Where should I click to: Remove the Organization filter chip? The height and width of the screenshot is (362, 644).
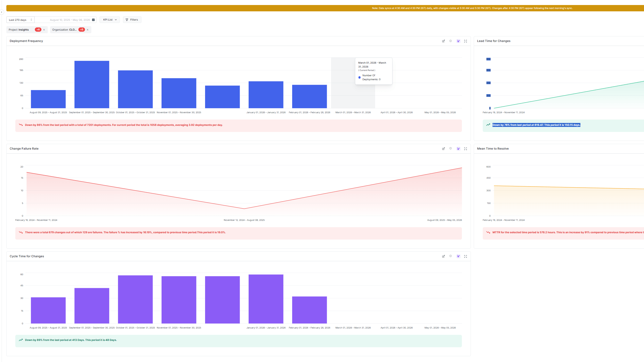click(88, 30)
